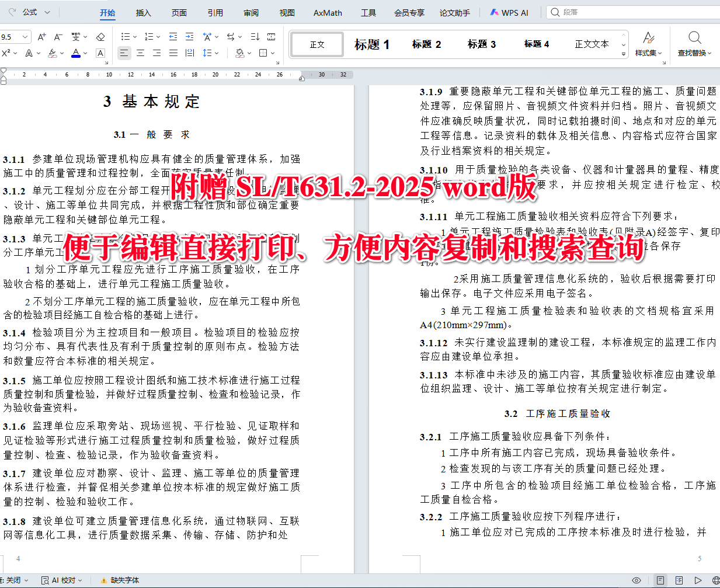Viewport: 720px width, 588px height.
Task: Expand borders dropdown arrow
Action: point(273,53)
